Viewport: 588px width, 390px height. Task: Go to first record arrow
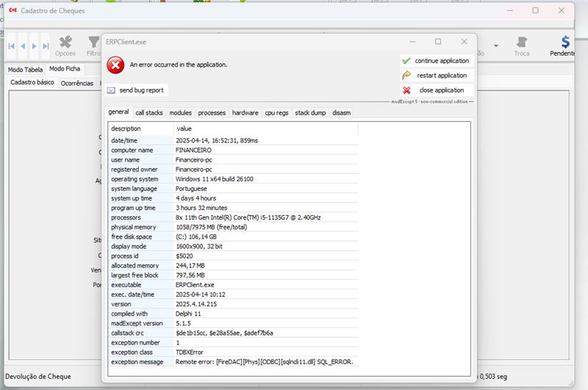coord(12,46)
